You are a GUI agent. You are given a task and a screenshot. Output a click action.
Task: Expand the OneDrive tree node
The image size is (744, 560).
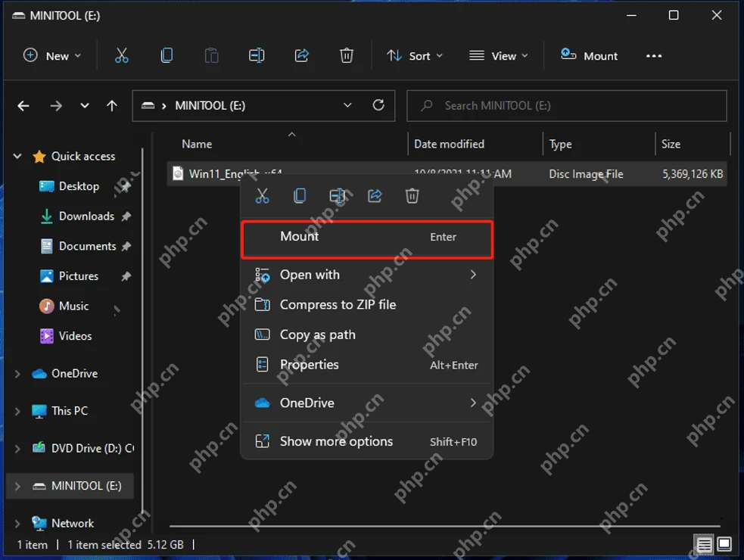tap(17, 374)
